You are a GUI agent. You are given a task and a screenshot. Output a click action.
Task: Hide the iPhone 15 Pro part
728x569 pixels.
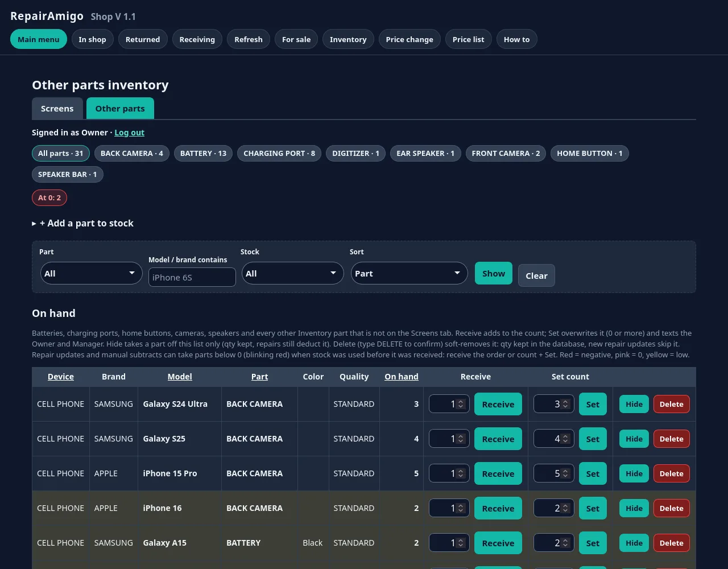634,473
